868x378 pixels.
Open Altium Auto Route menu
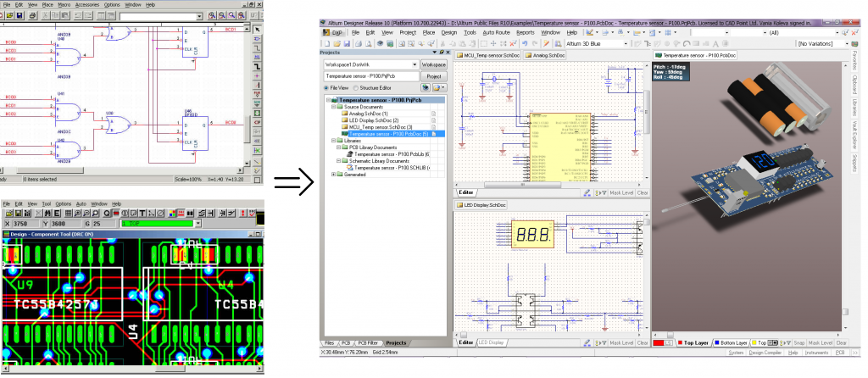(496, 33)
